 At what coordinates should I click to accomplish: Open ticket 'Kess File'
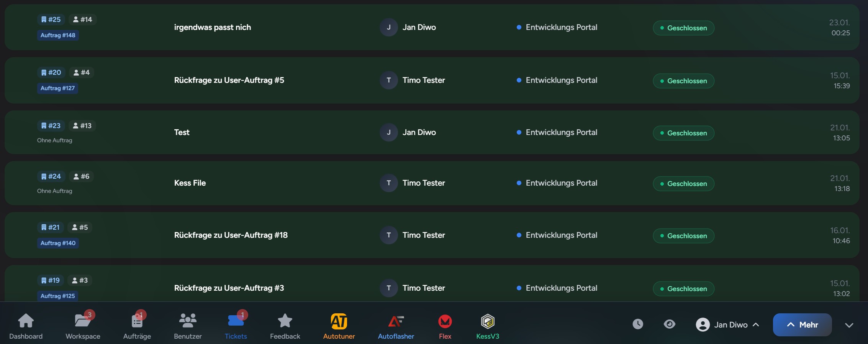pyautogui.click(x=190, y=183)
